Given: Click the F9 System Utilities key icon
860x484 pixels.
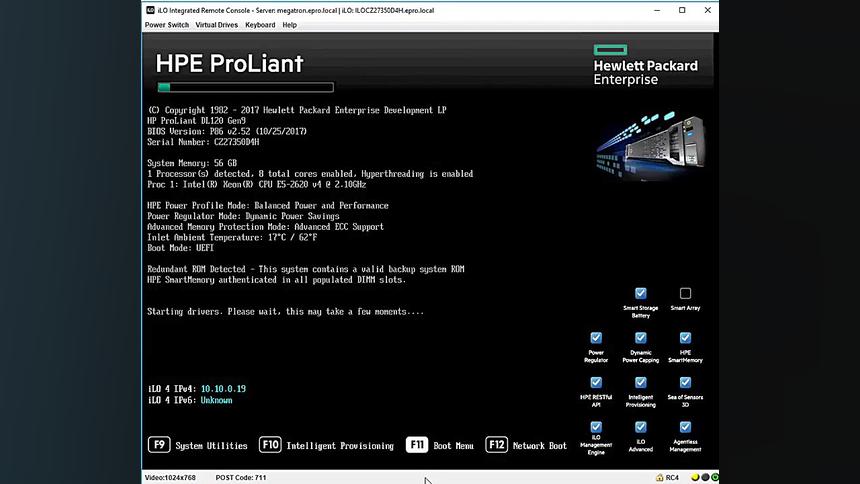Looking at the screenshot, I should (x=159, y=444).
